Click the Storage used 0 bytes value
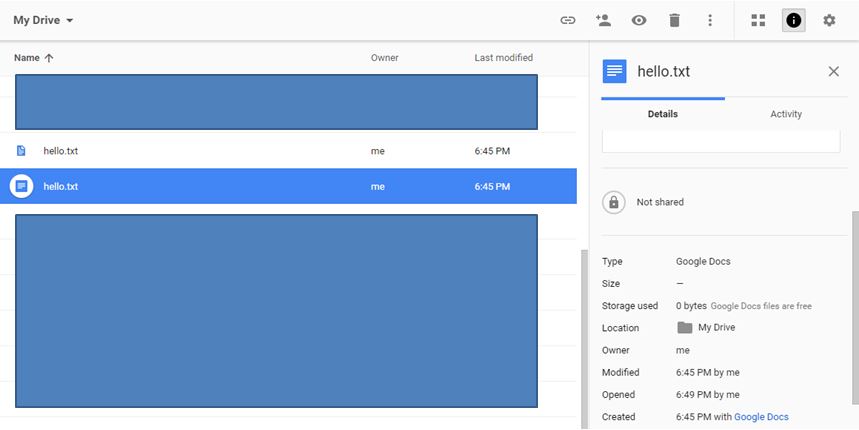The width and height of the screenshot is (859, 430). pos(691,306)
